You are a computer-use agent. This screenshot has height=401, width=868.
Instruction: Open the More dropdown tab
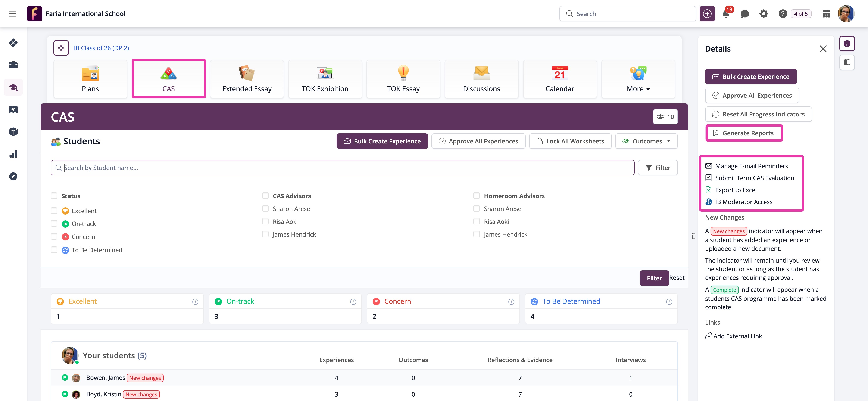coord(638,80)
